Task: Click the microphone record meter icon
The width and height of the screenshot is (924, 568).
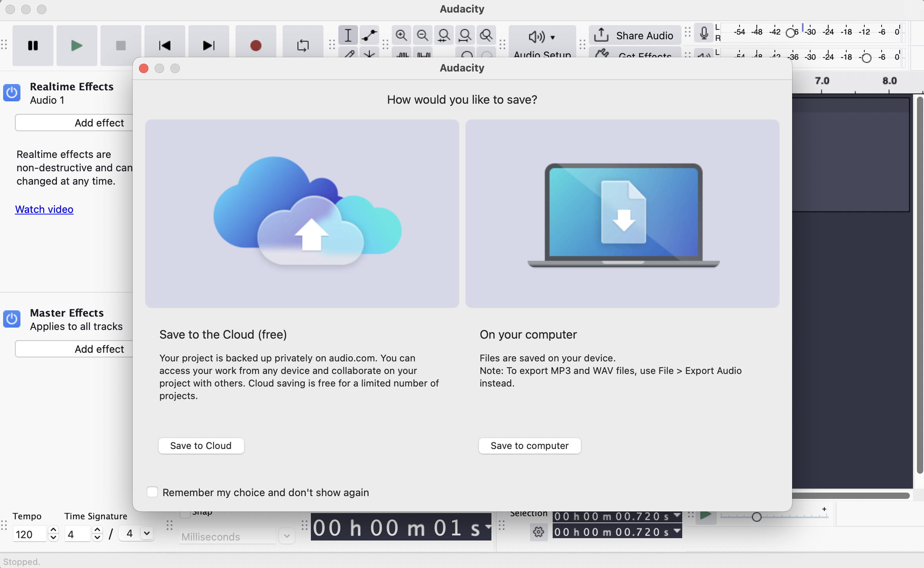Action: (704, 33)
